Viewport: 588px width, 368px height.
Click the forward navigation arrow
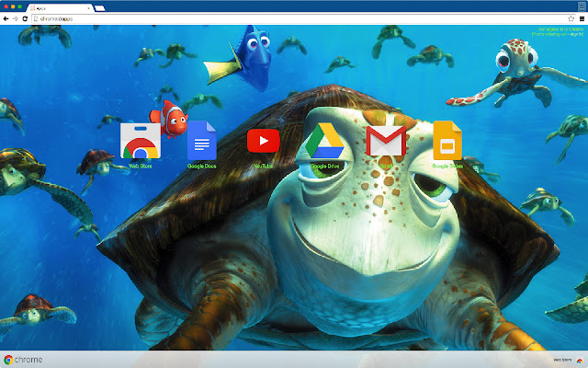tap(16, 18)
